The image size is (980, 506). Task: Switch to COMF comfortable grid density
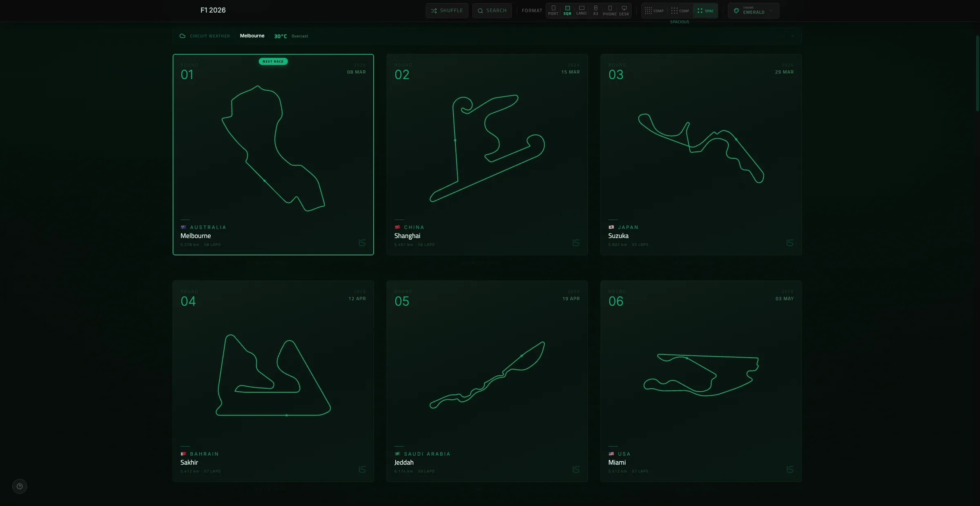point(680,11)
